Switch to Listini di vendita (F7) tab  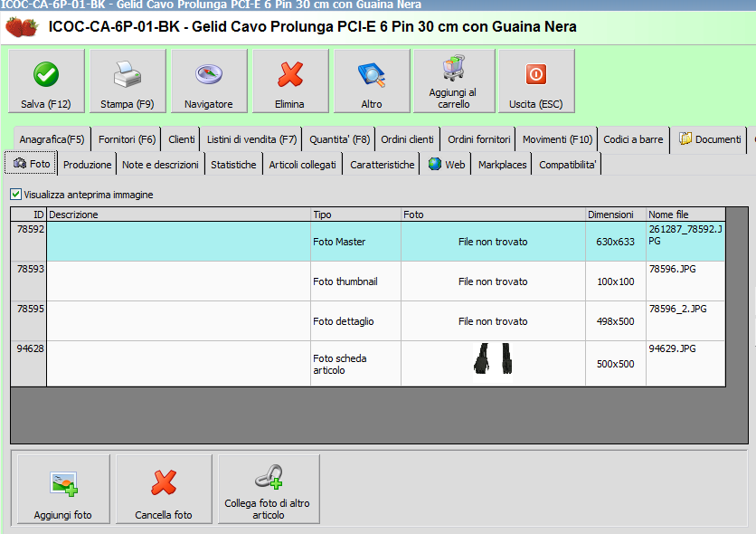251,139
